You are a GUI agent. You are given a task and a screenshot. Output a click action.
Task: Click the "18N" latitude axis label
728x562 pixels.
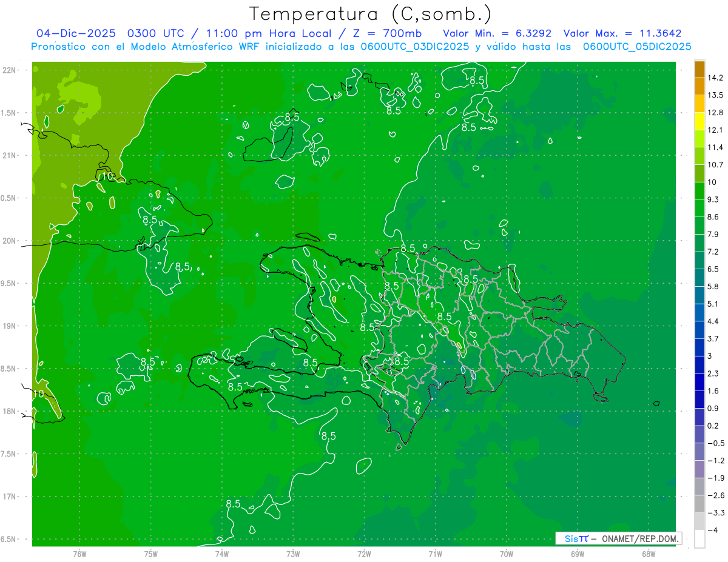tap(10, 411)
